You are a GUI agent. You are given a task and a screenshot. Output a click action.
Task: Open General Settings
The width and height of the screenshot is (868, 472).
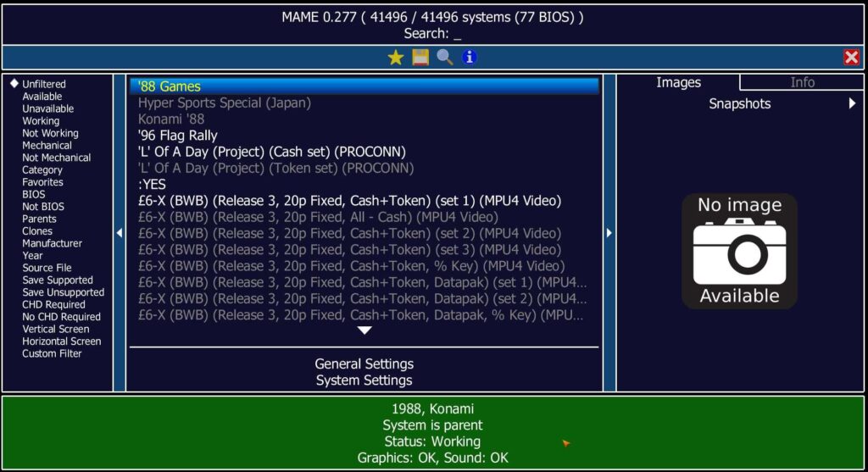364,364
